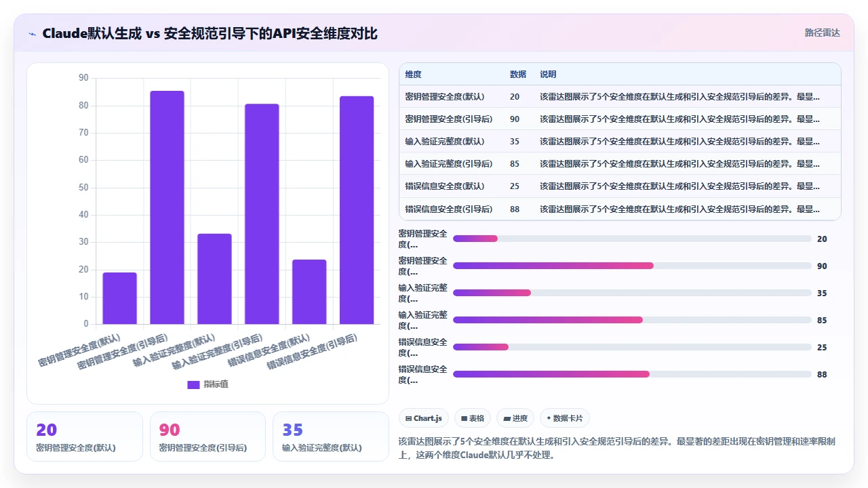Viewport: 868px width, 488px height.
Task: Click the 数据卡片 tag
Action: click(x=564, y=418)
